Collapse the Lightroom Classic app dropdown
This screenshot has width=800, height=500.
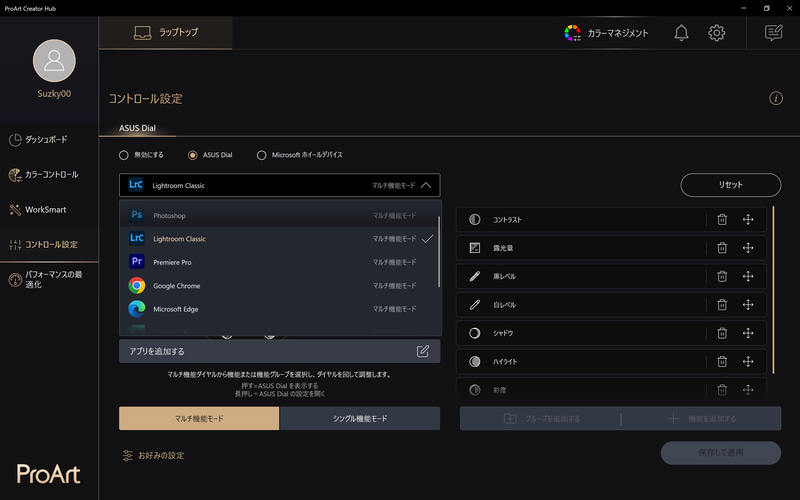280,185
